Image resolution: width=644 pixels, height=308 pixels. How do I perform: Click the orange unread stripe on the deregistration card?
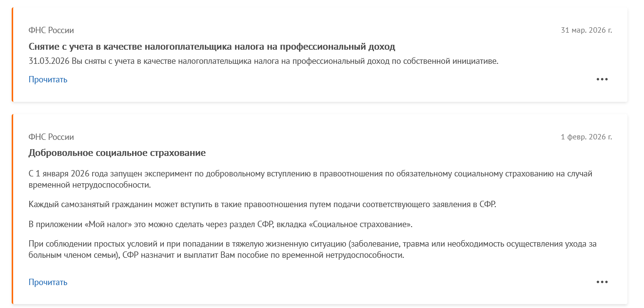[13, 55]
